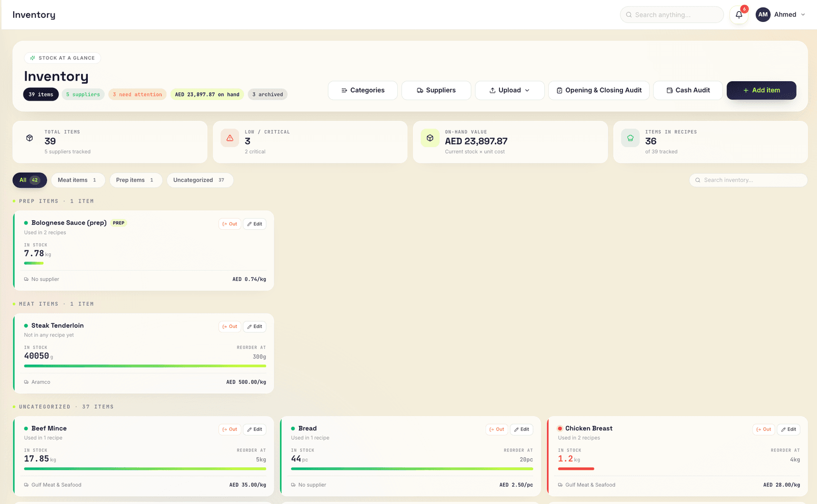Expand the Ahmed account menu chevron

point(803,15)
